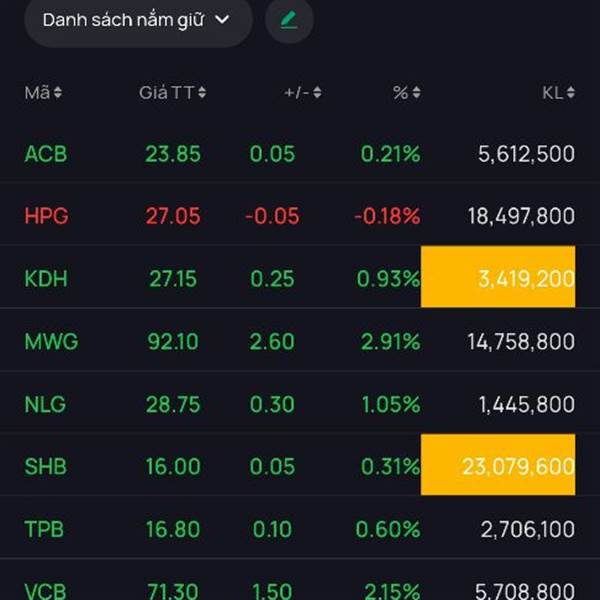The width and height of the screenshot is (600, 600).
Task: Click the MWG percent change 2.91%
Action: click(x=389, y=342)
